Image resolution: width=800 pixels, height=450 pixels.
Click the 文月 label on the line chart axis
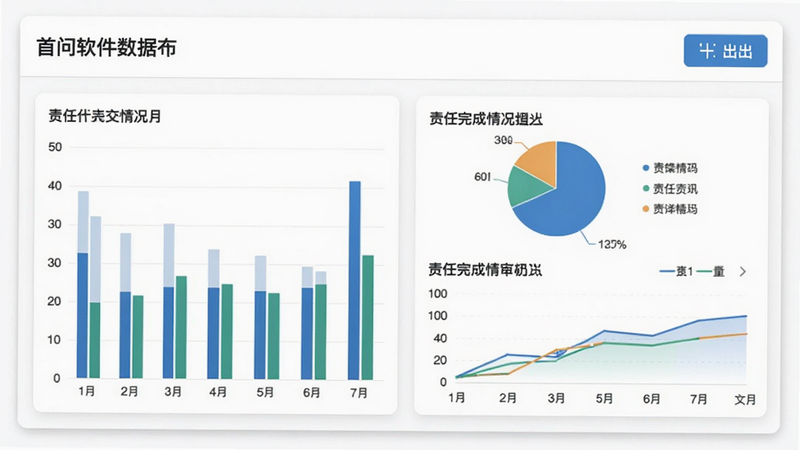(x=745, y=399)
